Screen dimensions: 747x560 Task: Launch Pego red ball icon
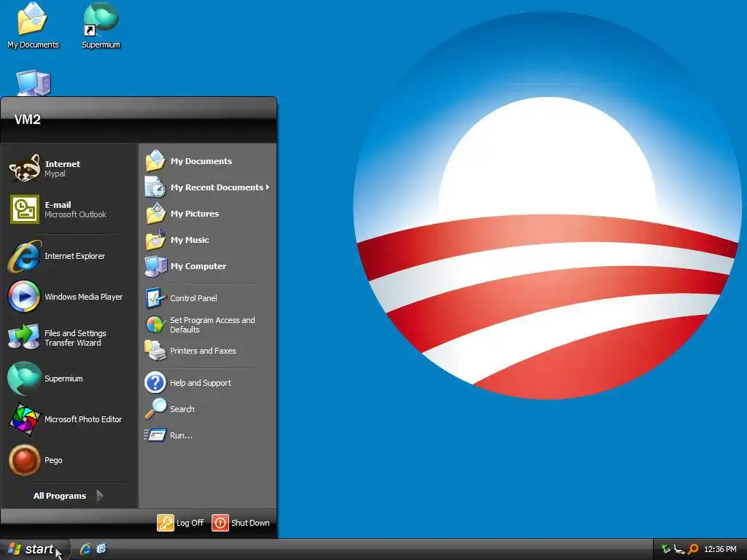point(24,460)
